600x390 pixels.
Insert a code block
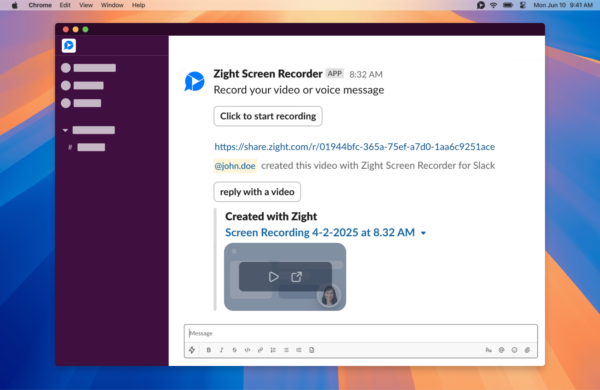(x=312, y=350)
